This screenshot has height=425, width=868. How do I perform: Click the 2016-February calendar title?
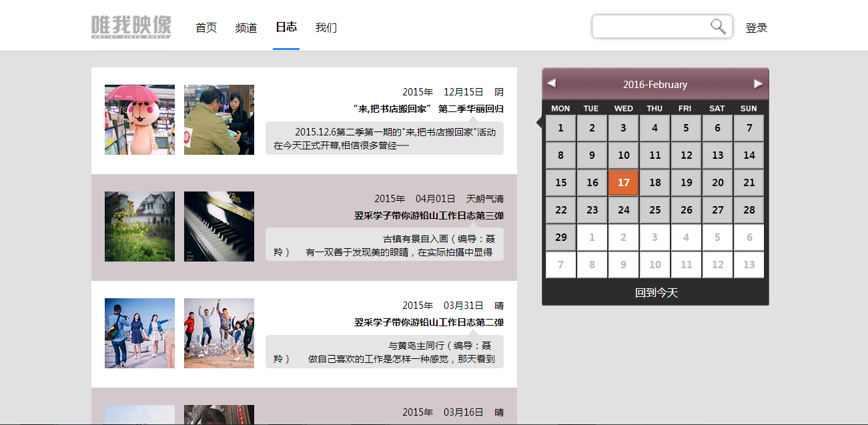click(655, 84)
